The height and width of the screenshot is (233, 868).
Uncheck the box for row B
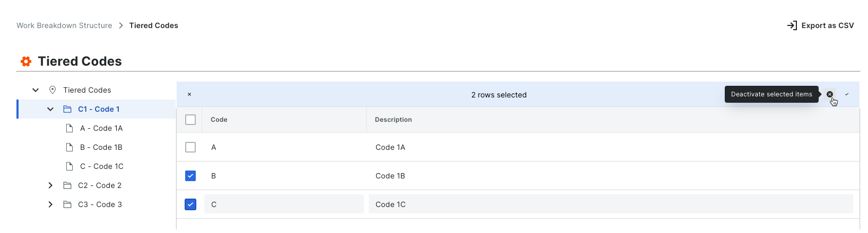point(190,176)
